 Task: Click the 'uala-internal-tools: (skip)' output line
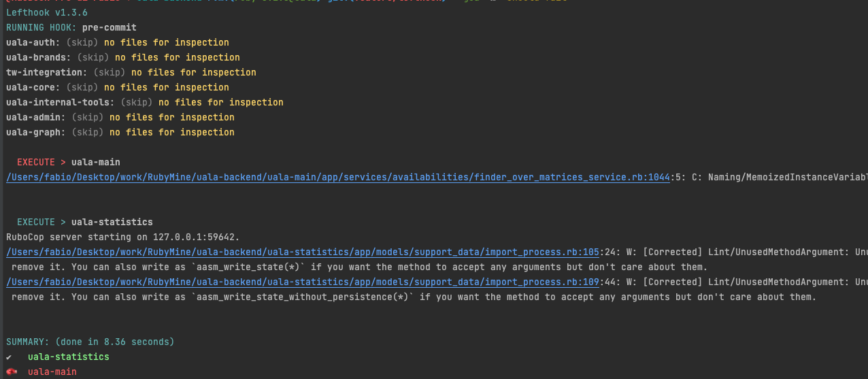pyautogui.click(x=145, y=102)
